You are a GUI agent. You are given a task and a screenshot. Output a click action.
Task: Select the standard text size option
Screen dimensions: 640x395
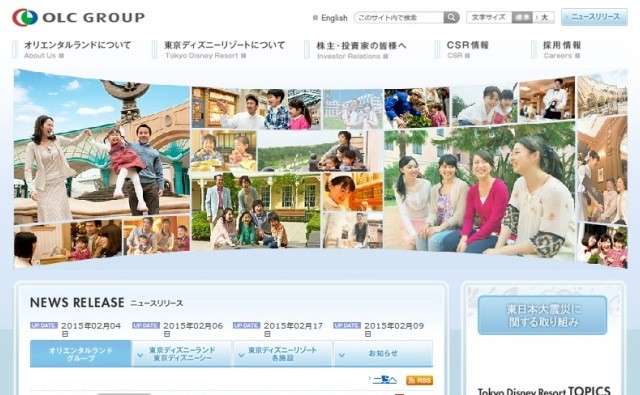(522, 17)
